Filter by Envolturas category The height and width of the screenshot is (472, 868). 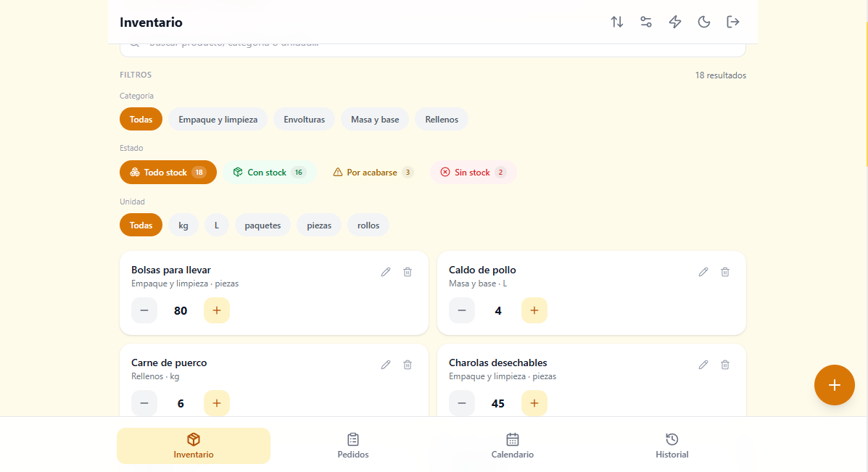click(x=304, y=119)
